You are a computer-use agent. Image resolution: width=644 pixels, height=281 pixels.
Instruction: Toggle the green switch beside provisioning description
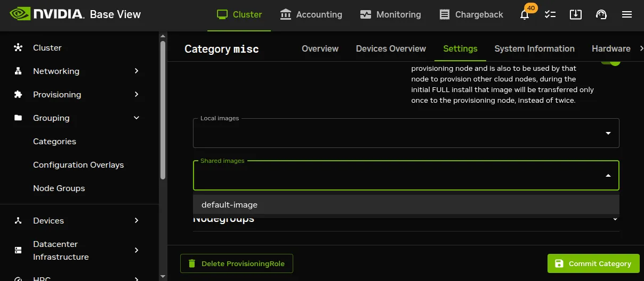611,62
